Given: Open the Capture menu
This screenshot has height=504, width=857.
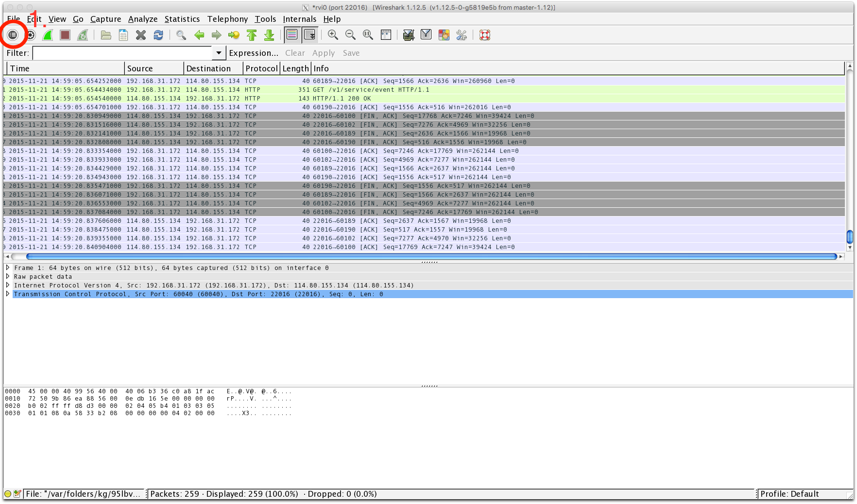Looking at the screenshot, I should pyautogui.click(x=105, y=19).
